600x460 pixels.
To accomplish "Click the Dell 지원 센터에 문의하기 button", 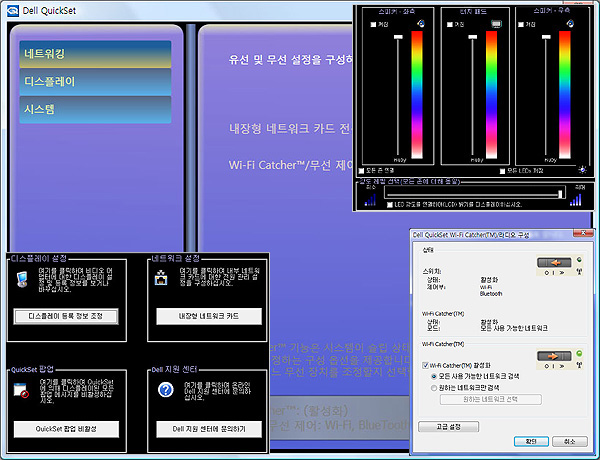I will pos(209,429).
